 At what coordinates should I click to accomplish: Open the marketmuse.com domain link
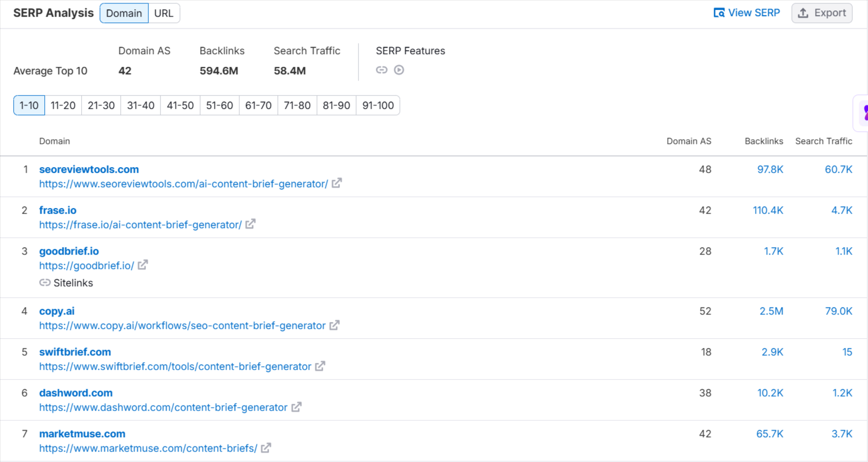(82, 434)
